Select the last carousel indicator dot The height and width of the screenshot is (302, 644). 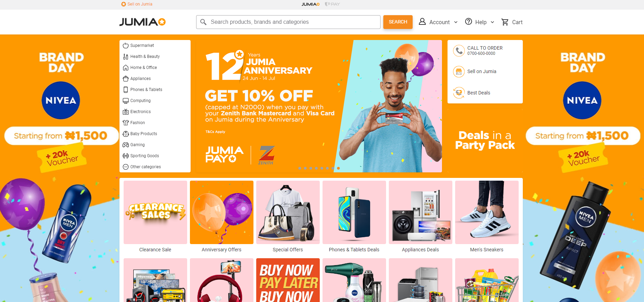(x=338, y=168)
